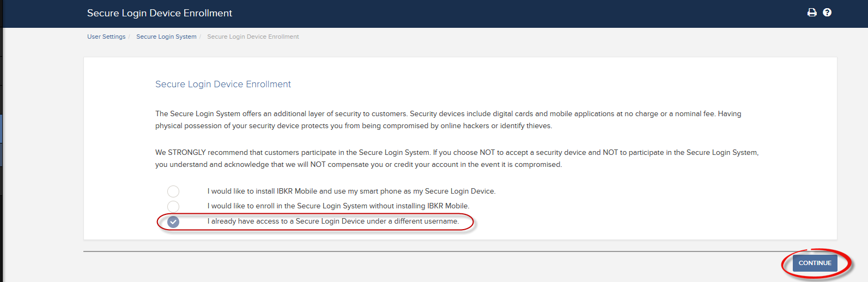Click the blue Secure Login Device Enrollment section heading
This screenshot has width=868, height=282.
(x=223, y=84)
